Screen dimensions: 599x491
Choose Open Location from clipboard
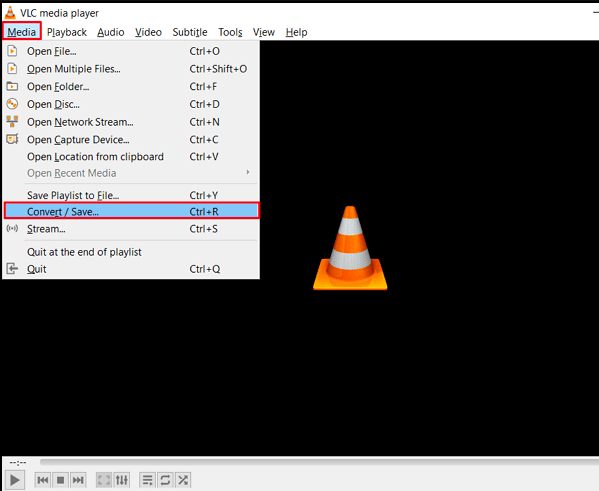coord(131,157)
